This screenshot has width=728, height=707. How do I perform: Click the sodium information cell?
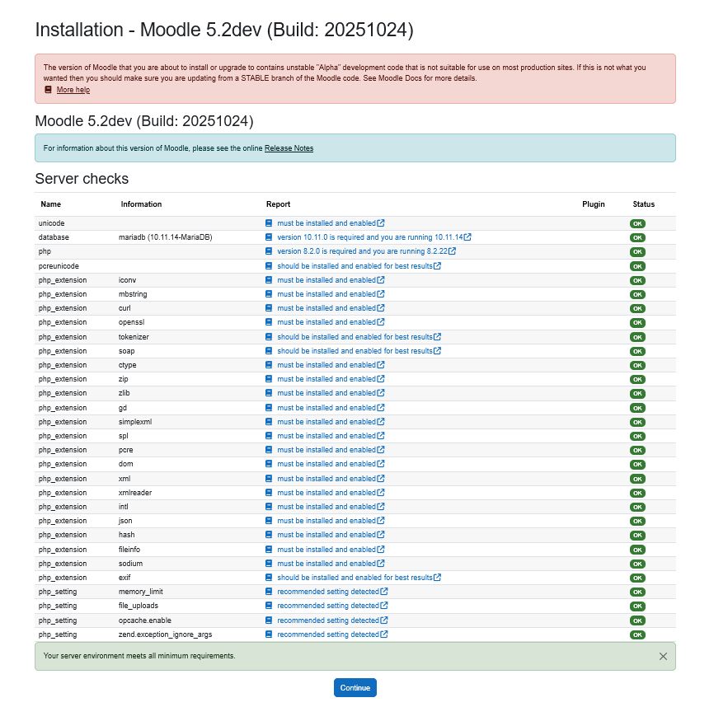[x=130, y=563]
